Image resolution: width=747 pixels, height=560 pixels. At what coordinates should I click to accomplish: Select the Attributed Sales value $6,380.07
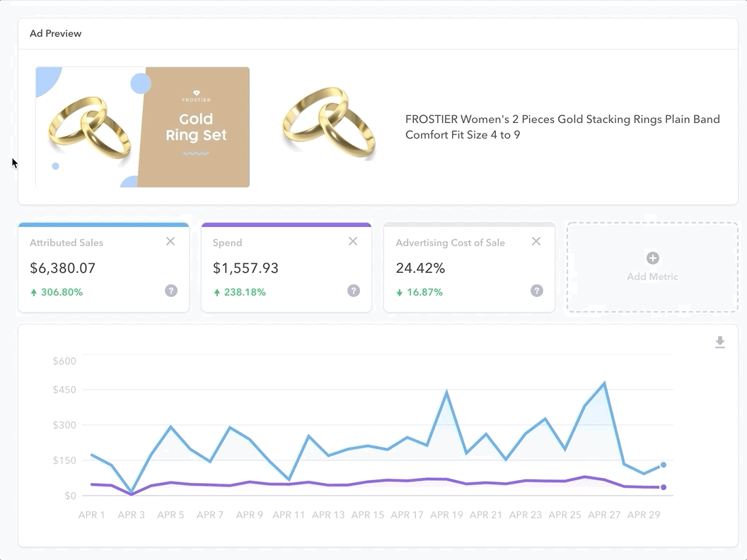(62, 268)
